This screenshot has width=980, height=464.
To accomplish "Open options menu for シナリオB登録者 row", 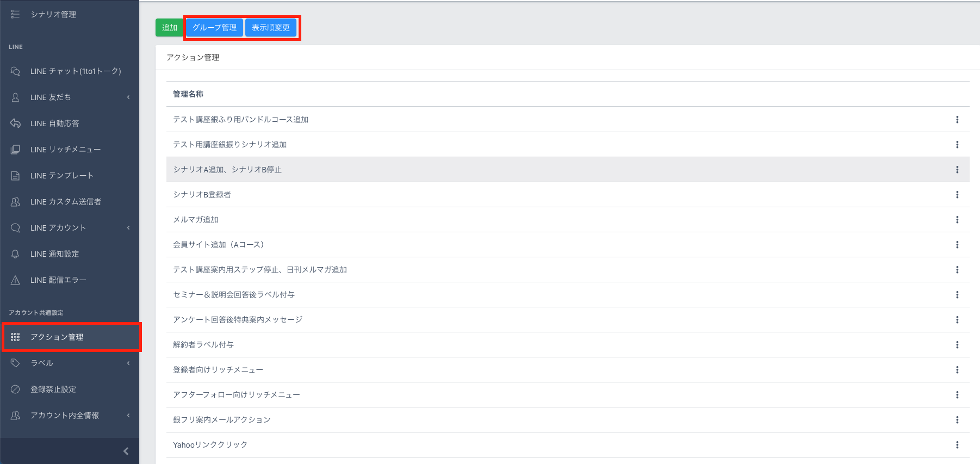I will click(957, 195).
